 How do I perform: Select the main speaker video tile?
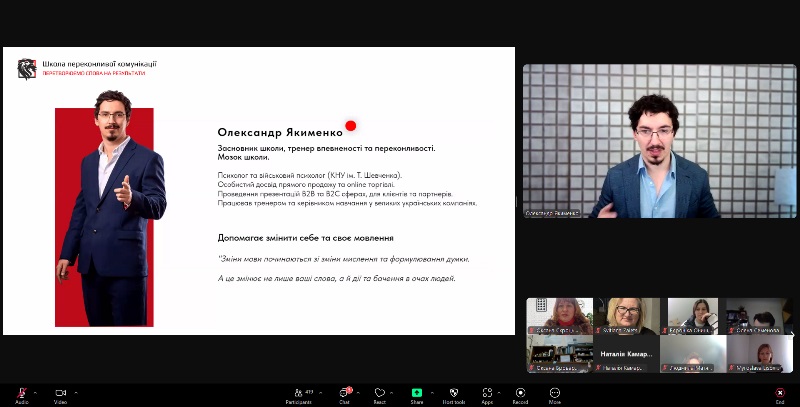pyautogui.click(x=660, y=141)
